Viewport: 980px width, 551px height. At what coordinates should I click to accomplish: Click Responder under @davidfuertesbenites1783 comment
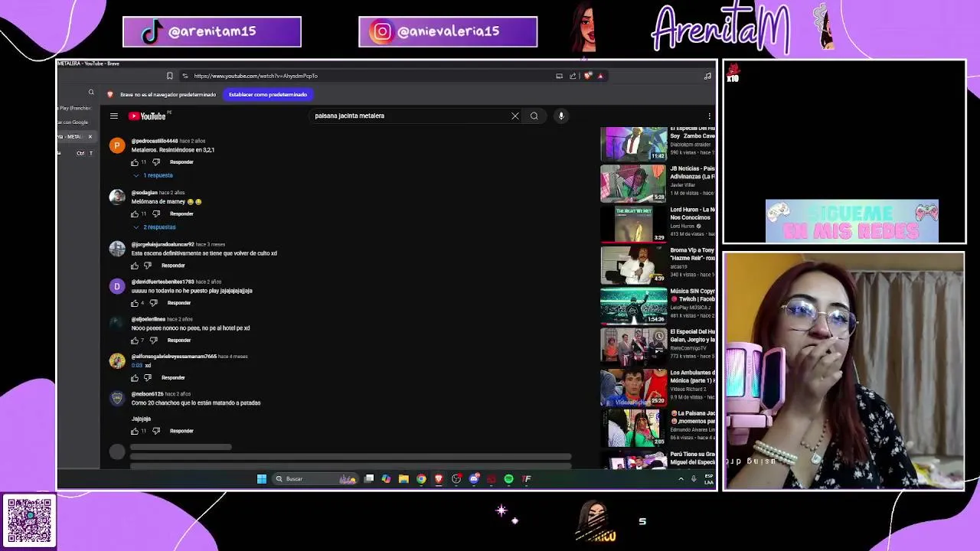[x=178, y=303]
